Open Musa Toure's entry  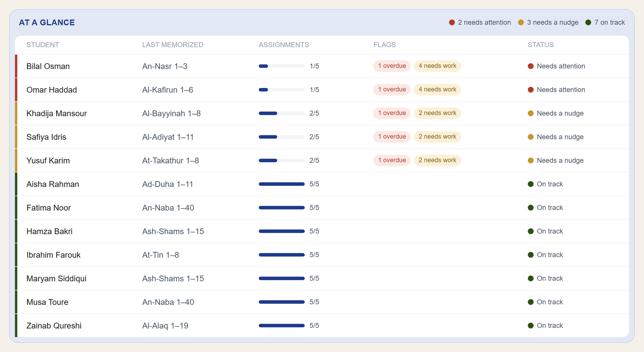[x=322, y=302]
